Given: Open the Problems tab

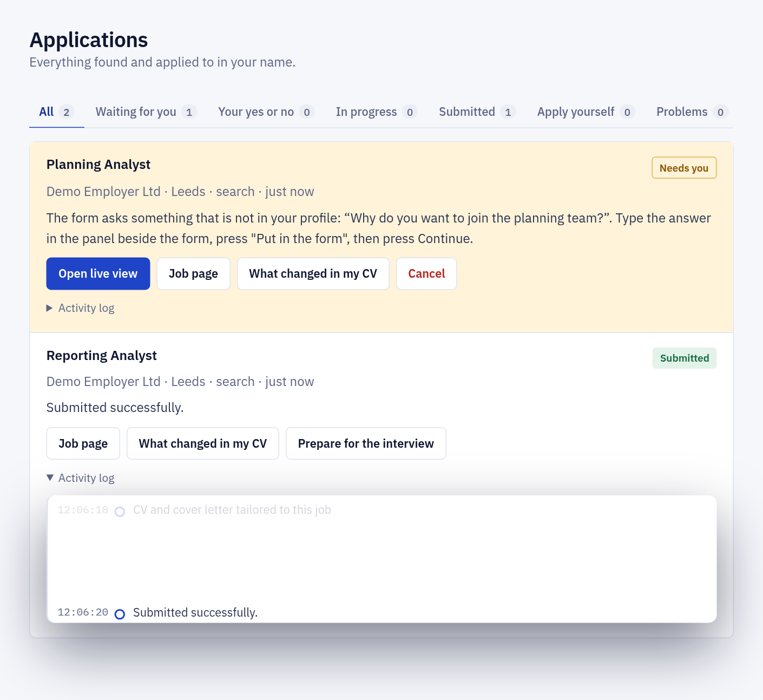Looking at the screenshot, I should pyautogui.click(x=692, y=112).
